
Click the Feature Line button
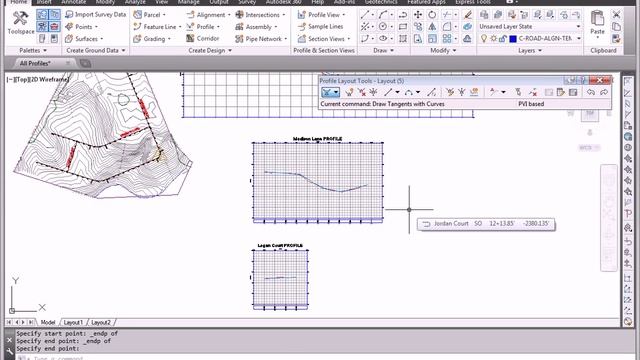click(x=157, y=27)
